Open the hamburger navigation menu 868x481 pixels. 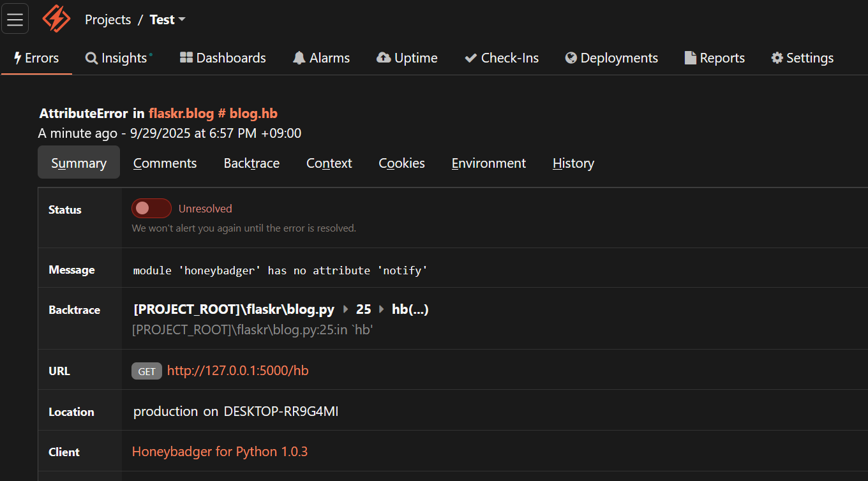pyautogui.click(x=15, y=18)
